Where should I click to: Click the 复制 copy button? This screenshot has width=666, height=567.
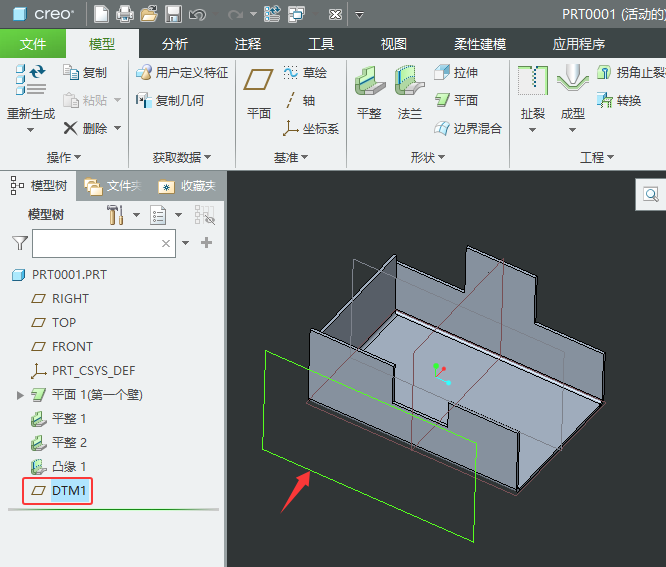[x=85, y=73]
